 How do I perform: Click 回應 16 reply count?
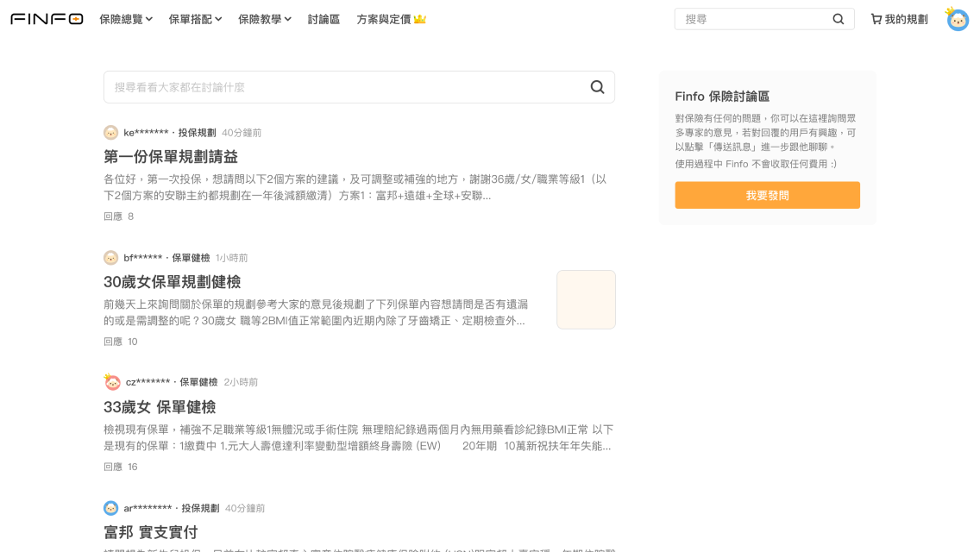(121, 467)
